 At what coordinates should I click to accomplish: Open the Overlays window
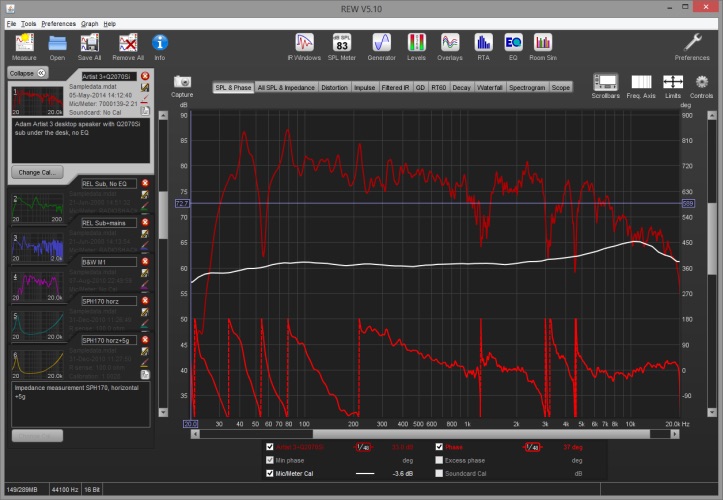point(450,43)
